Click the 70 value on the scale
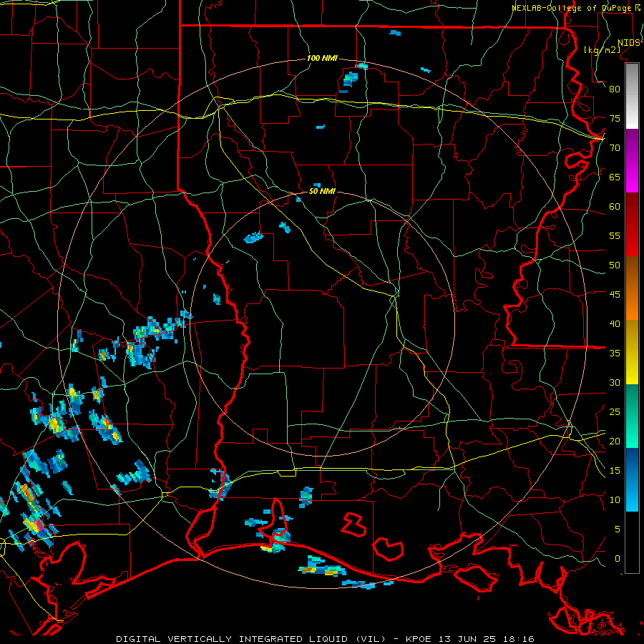This screenshot has width=644, height=644. coord(615,148)
